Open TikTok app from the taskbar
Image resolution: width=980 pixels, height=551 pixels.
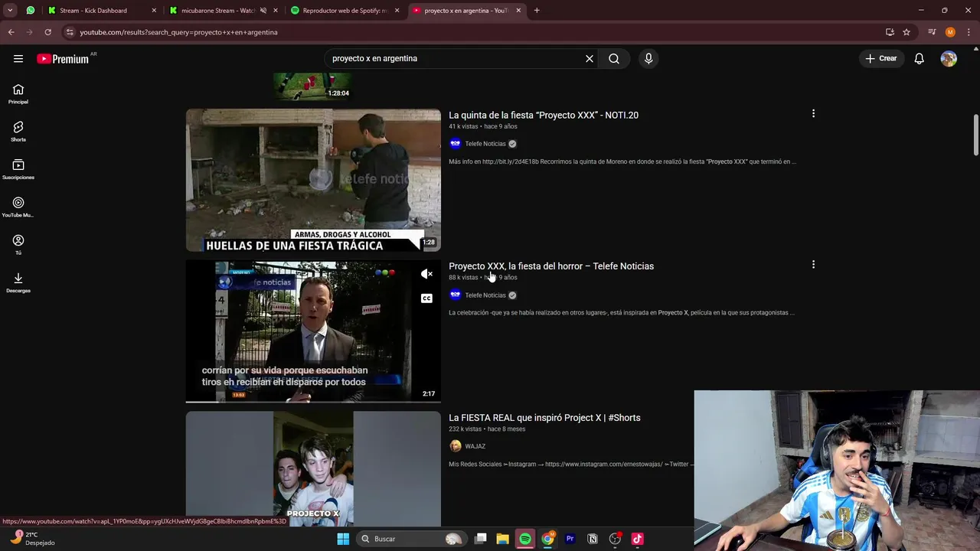tap(637, 539)
